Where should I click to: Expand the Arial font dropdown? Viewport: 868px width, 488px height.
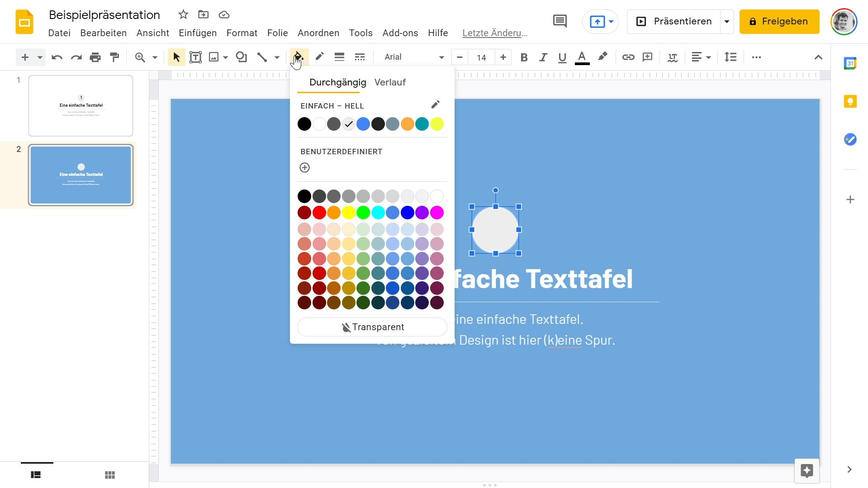click(x=441, y=57)
